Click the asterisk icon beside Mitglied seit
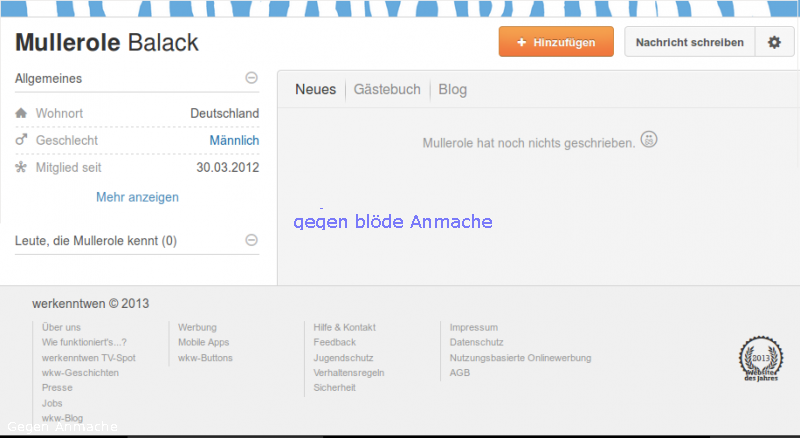This screenshot has width=800, height=438. [x=21, y=167]
